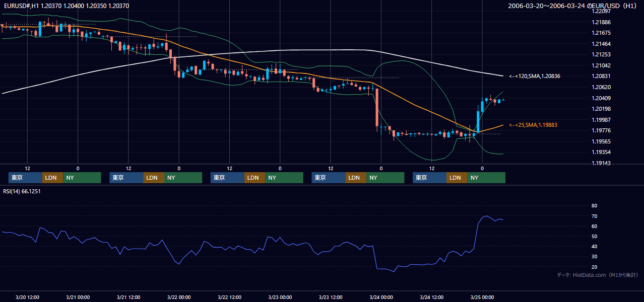The width and height of the screenshot is (644, 302).
Task: Click the HistData.com data credit text
Action: (x=598, y=275)
